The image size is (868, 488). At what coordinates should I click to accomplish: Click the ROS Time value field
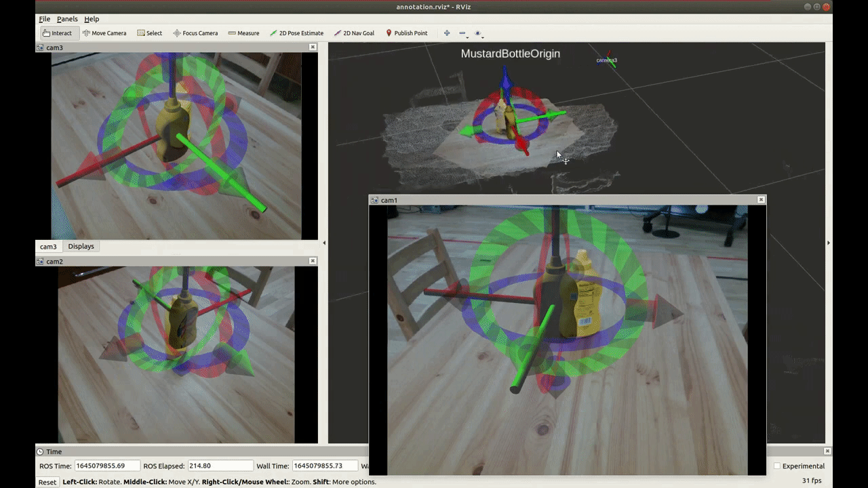tap(107, 466)
